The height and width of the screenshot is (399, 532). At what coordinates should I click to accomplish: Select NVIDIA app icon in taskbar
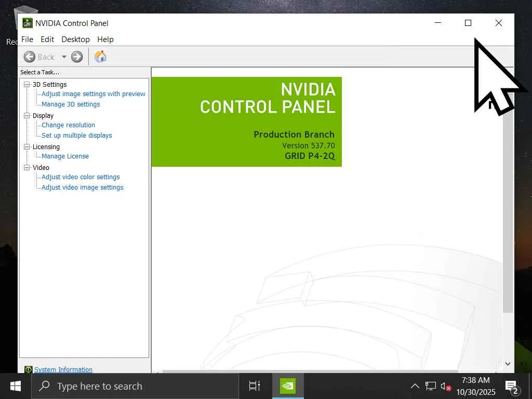(x=288, y=386)
